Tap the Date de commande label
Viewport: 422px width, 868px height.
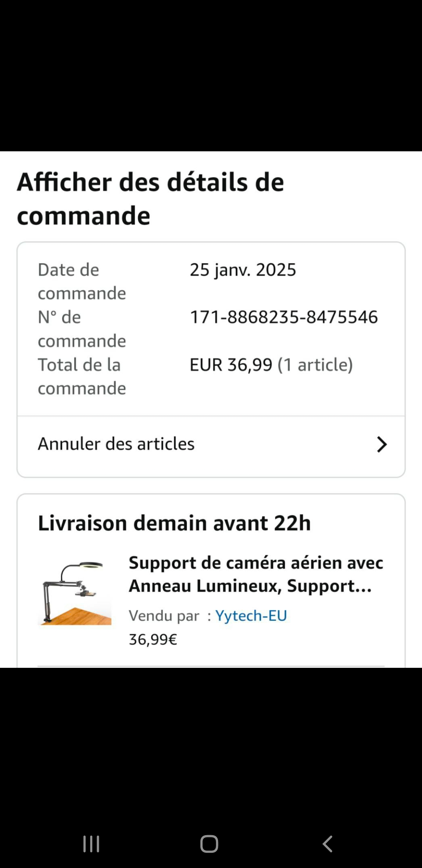(82, 282)
